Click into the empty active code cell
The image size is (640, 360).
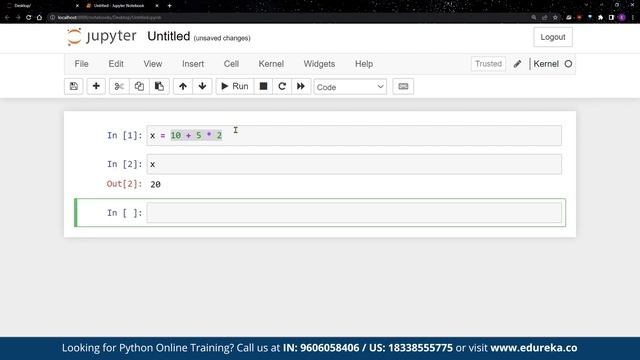[354, 213]
